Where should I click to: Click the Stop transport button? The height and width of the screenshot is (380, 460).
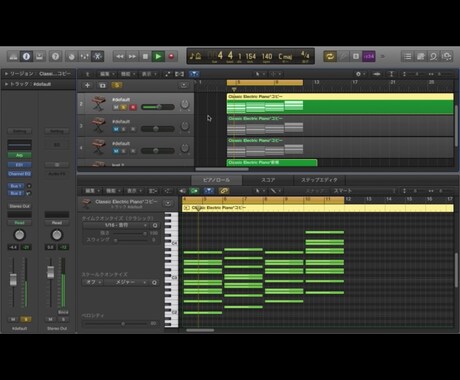pos(145,56)
